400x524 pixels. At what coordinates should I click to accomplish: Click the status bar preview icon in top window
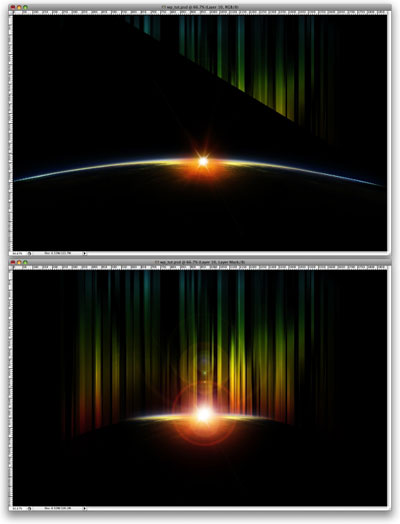[29, 253]
